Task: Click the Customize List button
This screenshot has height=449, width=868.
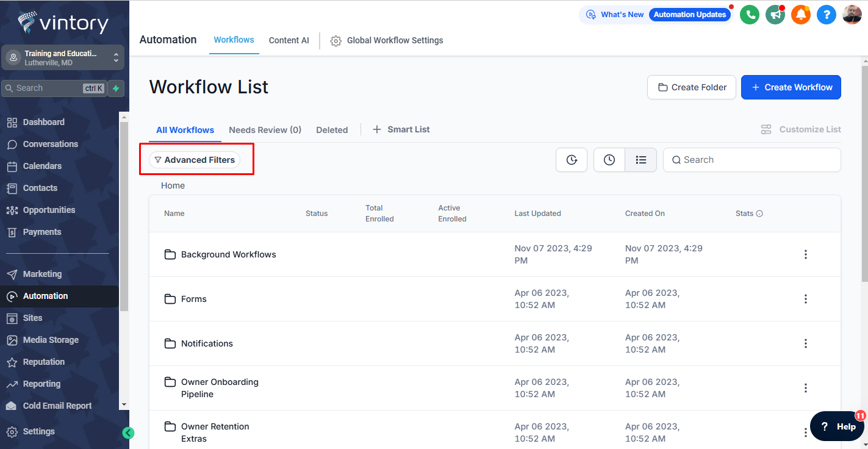Action: 801,129
